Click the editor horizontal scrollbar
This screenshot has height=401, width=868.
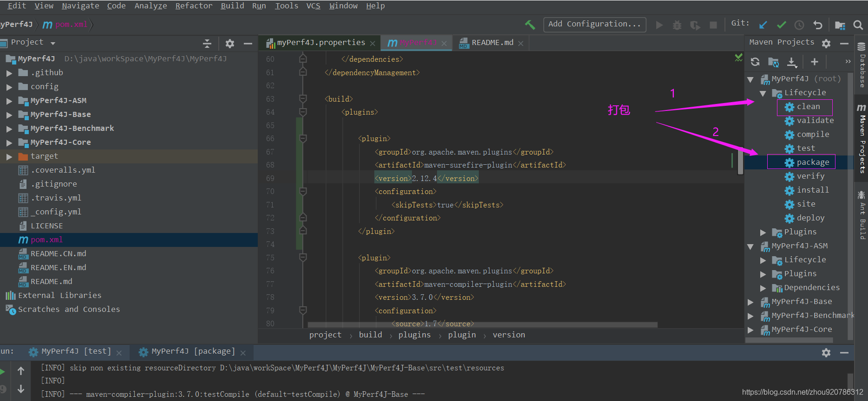[x=482, y=324]
